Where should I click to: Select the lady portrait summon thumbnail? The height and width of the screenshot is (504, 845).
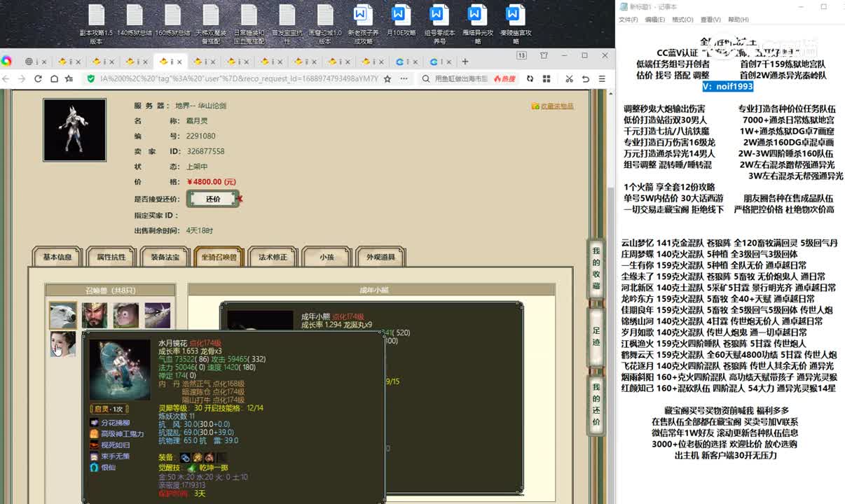pyautogui.click(x=63, y=344)
